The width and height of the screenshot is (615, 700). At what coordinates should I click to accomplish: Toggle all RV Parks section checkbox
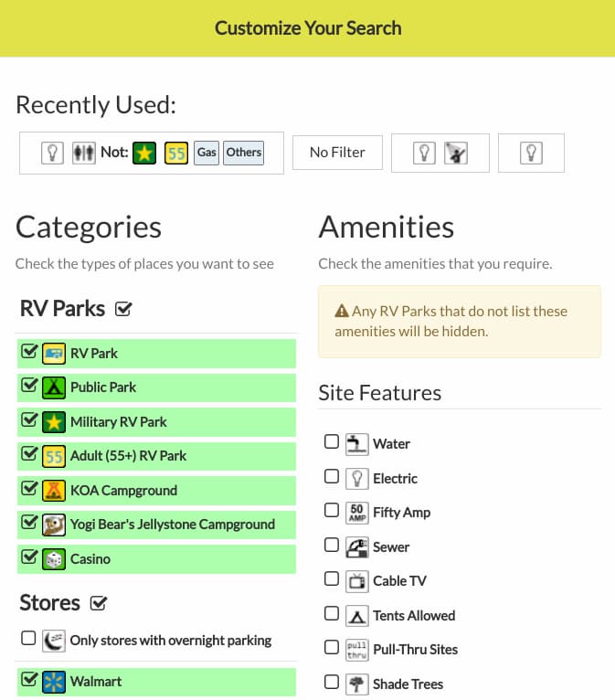[x=123, y=309]
